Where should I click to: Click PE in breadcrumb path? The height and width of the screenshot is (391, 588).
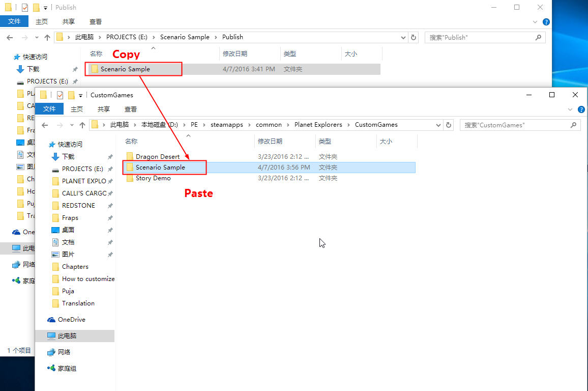[194, 125]
